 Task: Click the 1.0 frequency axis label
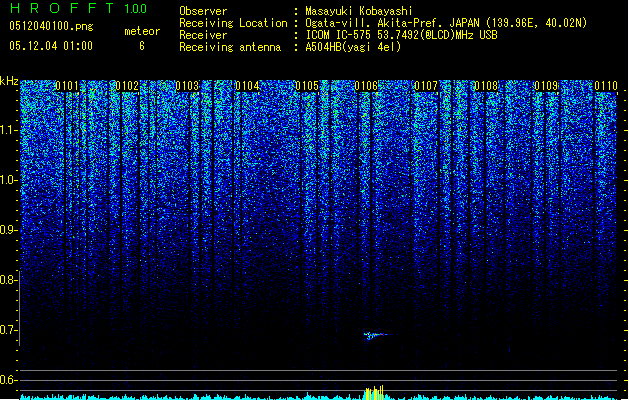(9, 180)
